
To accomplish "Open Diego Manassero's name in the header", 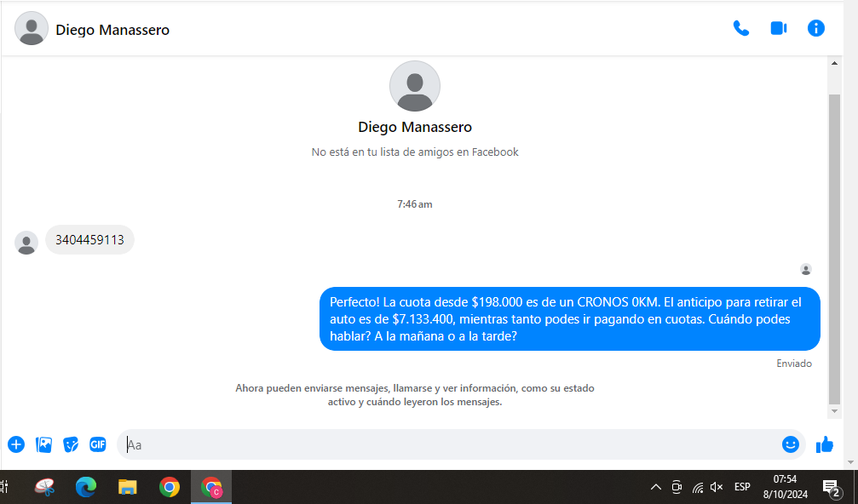I will click(112, 30).
